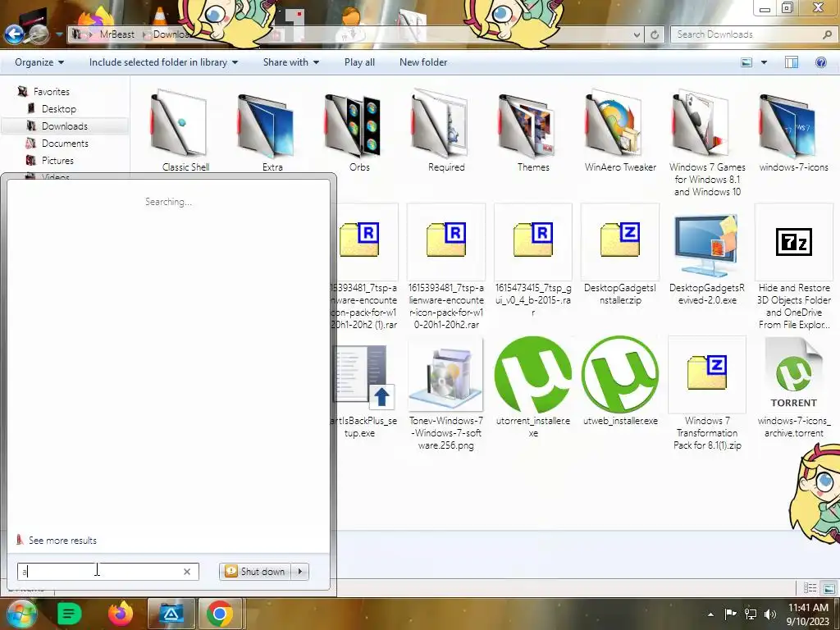840x630 pixels.
Task: Select Tonev-Windows-7 software.256.png image
Action: [x=446, y=394]
